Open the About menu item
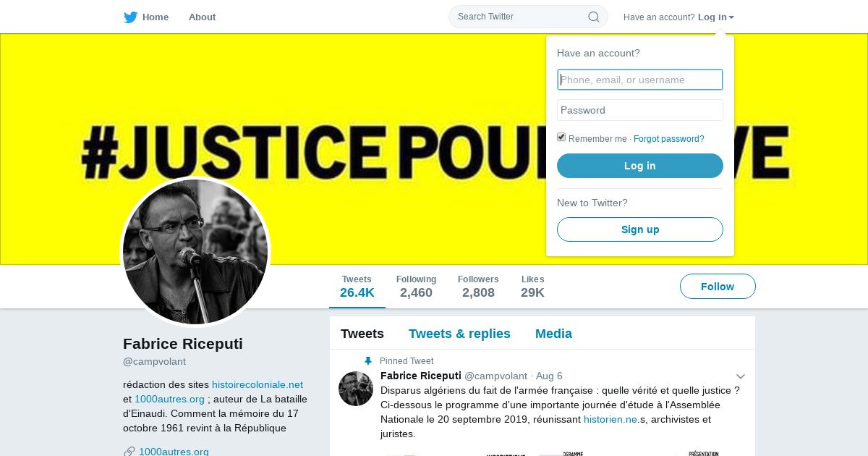This screenshot has height=456, width=868. (x=202, y=17)
